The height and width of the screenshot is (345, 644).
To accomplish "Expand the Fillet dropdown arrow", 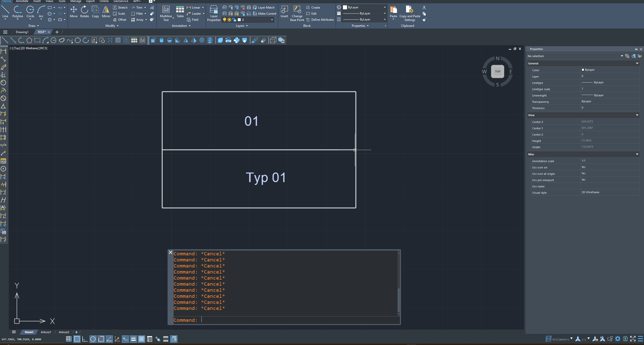I will click(x=145, y=14).
